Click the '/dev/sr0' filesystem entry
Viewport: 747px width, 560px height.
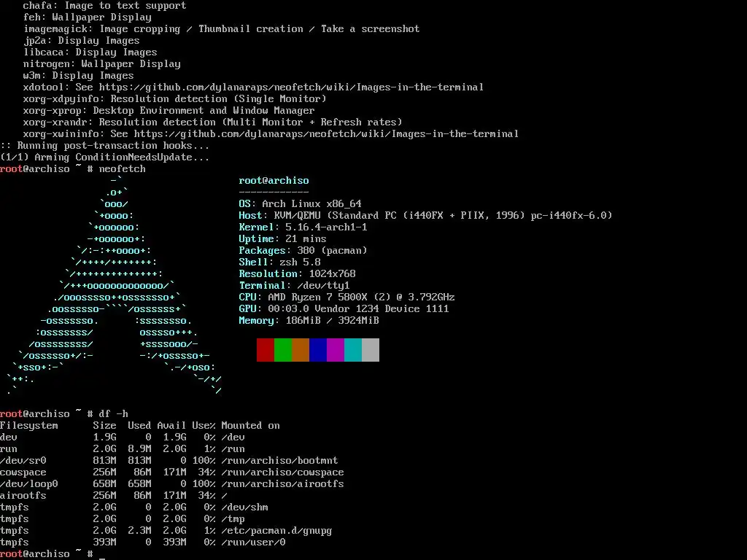[23, 461]
